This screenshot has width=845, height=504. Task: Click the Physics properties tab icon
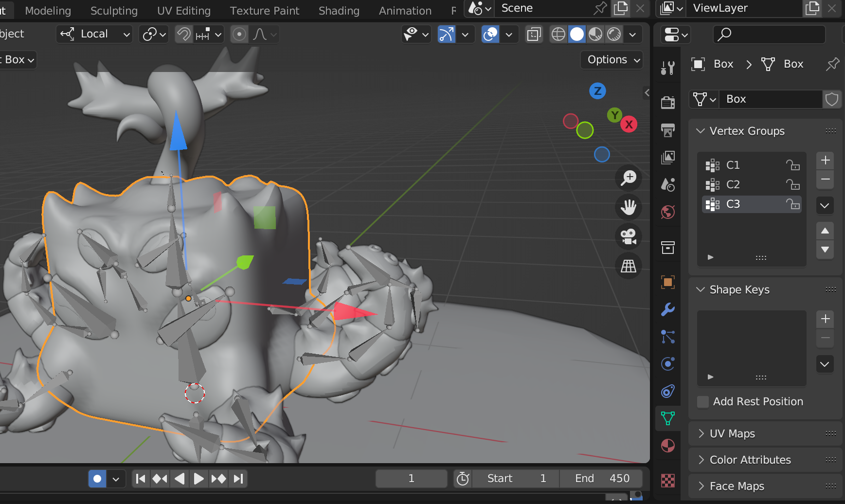pyautogui.click(x=667, y=364)
